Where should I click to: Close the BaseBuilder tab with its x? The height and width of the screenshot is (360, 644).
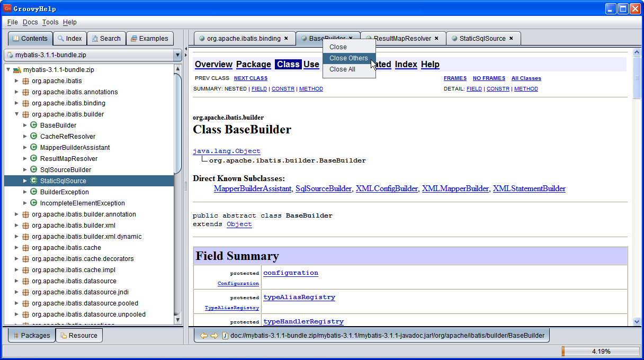[351, 38]
